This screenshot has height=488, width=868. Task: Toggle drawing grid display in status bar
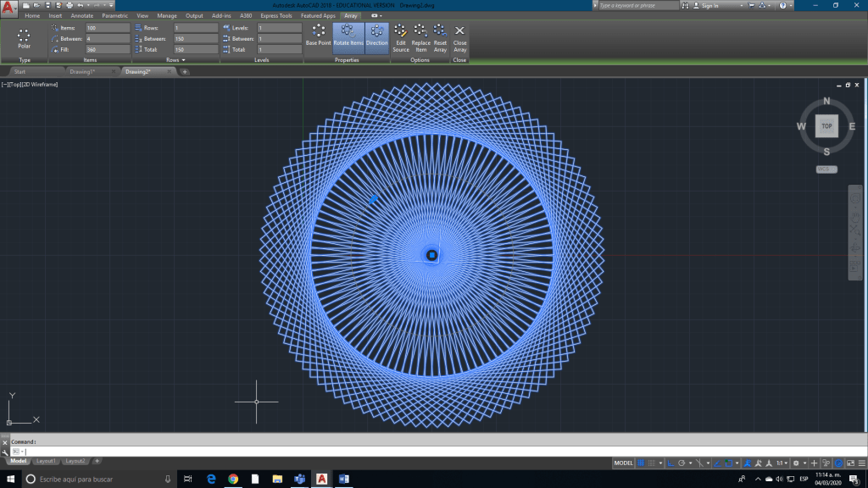[642, 463]
